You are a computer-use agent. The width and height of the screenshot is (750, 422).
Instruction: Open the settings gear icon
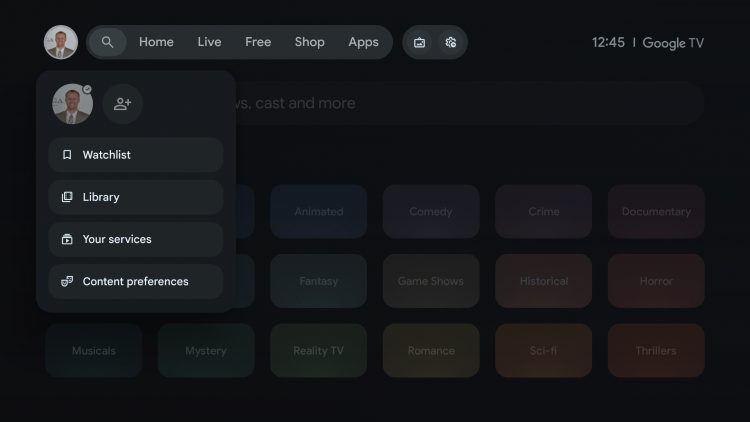[451, 43]
